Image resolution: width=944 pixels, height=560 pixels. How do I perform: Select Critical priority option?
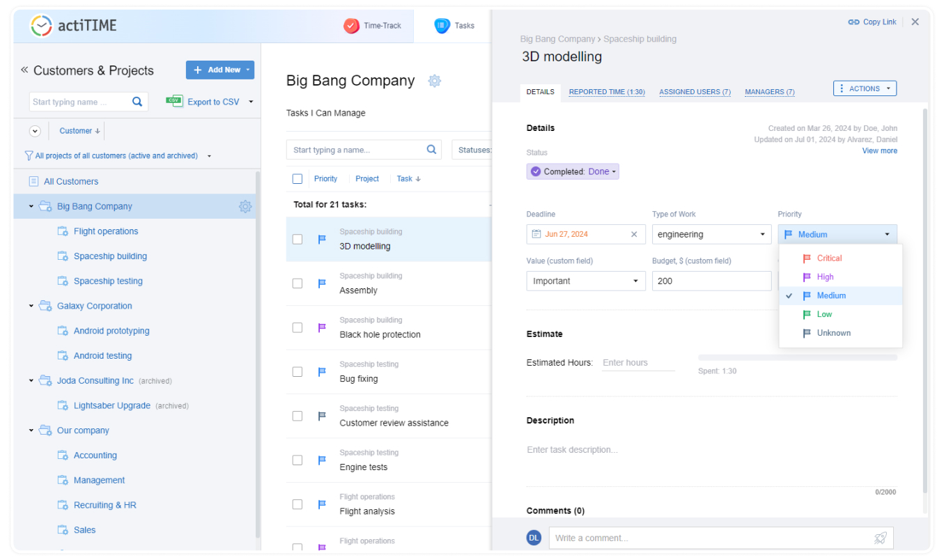(x=840, y=258)
